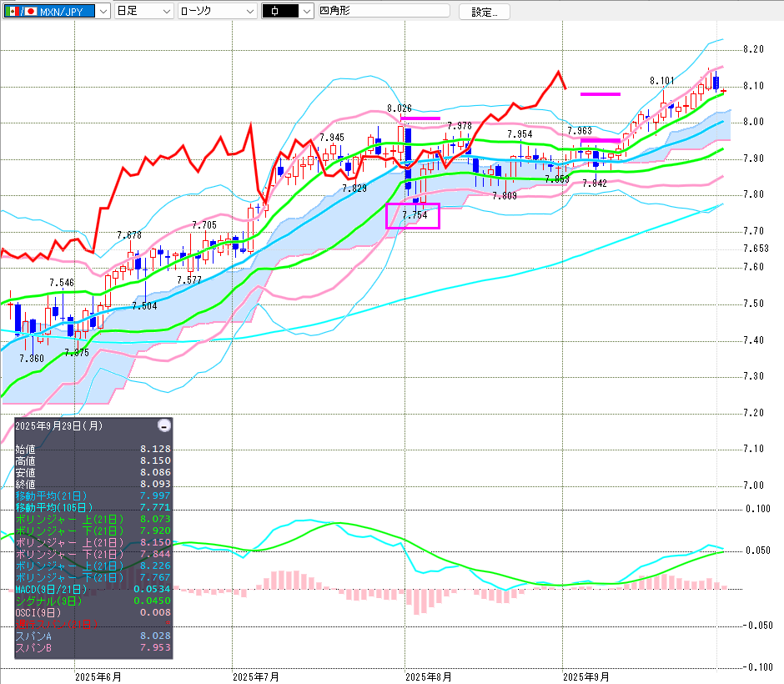This screenshot has height=684, width=784.
Task: Click the 2025年8月 label on time axis
Action: click(429, 676)
